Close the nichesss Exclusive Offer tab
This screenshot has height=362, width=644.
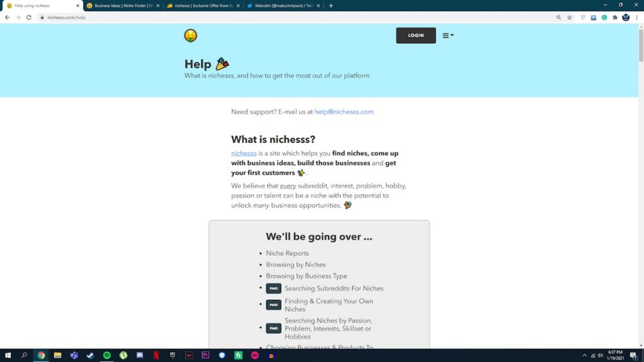click(238, 6)
